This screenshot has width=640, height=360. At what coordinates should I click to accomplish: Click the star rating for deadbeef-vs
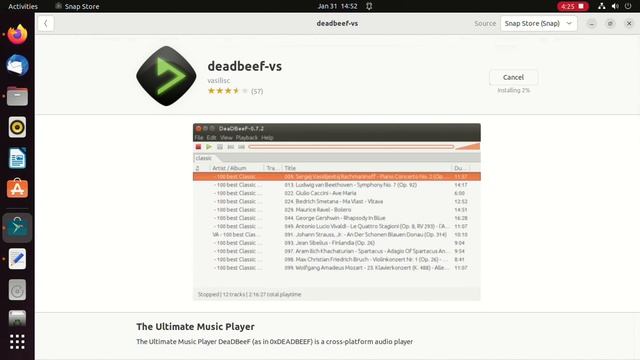pos(228,91)
